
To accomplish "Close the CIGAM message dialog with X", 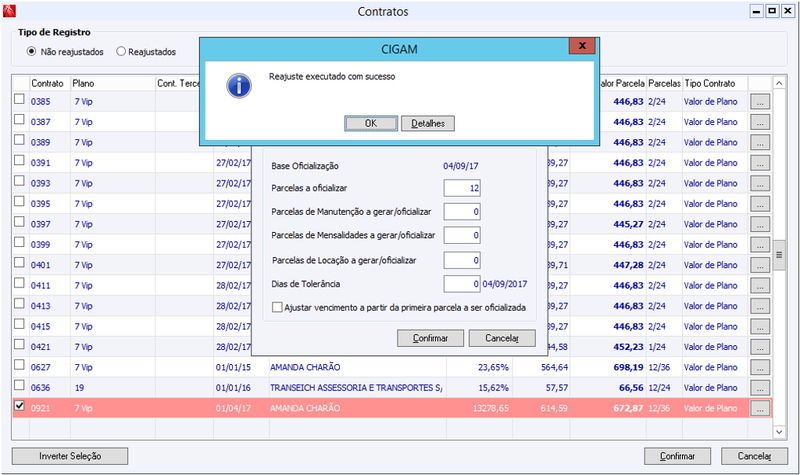I will (x=582, y=45).
